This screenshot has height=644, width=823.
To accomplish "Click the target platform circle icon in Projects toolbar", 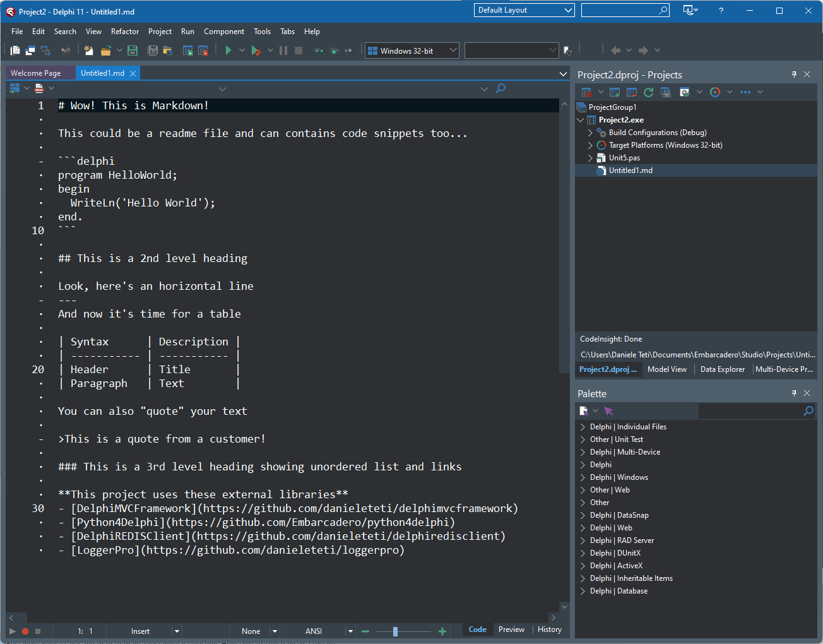I will pos(715,92).
